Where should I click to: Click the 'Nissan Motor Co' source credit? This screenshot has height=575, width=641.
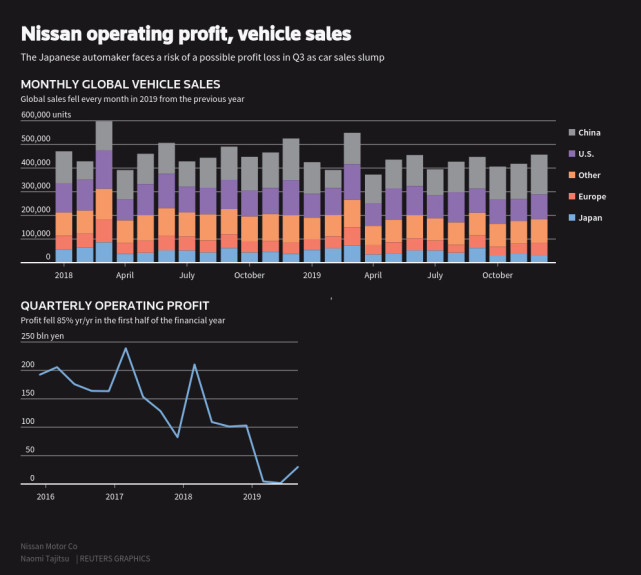click(x=49, y=546)
